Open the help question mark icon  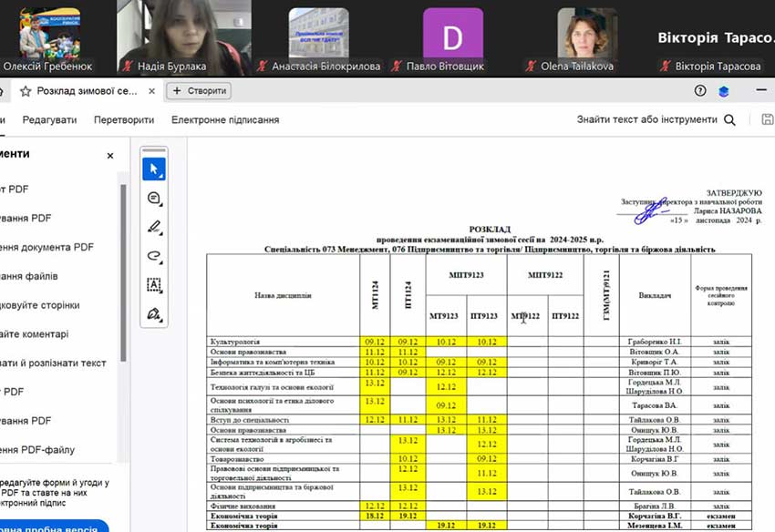point(700,91)
